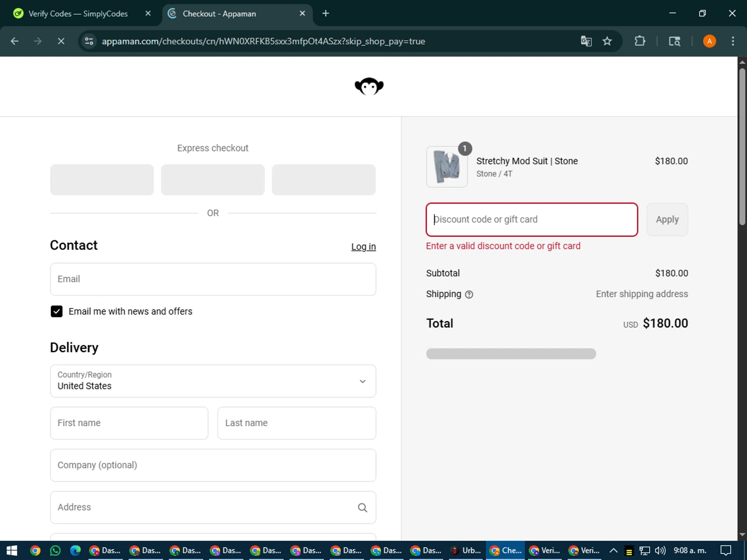Show hidden system tray icons
The image size is (747, 560).
point(614,550)
